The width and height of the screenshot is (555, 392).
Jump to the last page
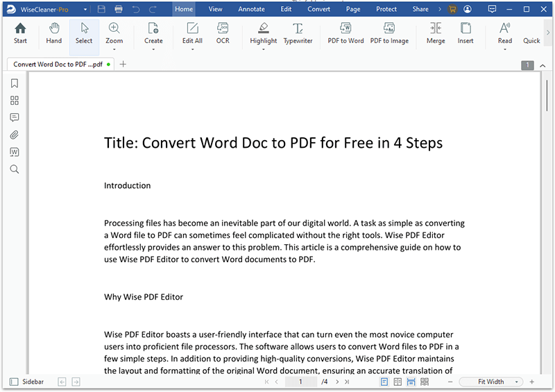(x=347, y=382)
